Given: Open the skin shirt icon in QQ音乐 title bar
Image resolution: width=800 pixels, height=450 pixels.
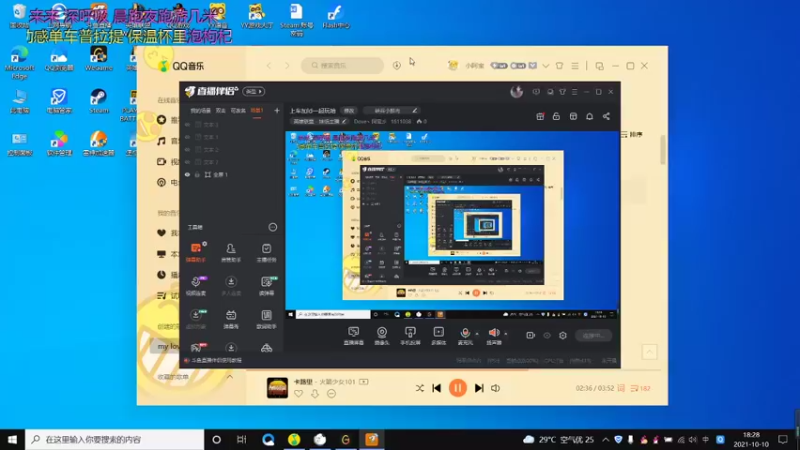Looking at the screenshot, I should [559, 66].
